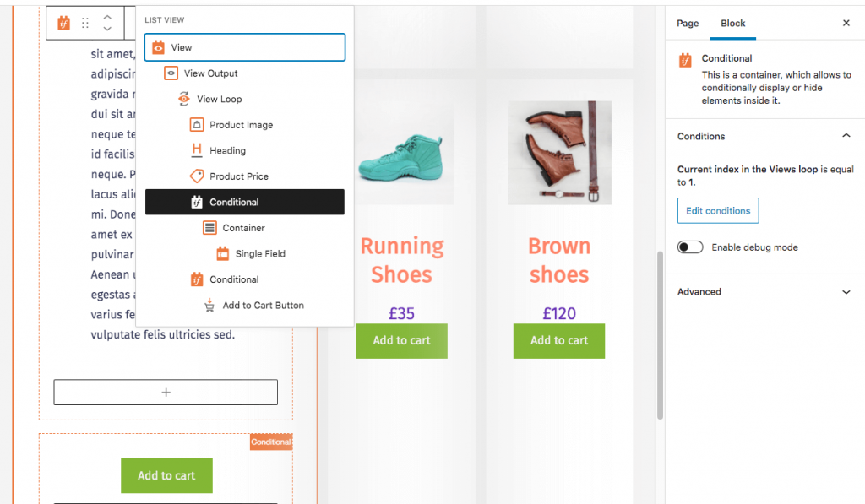This screenshot has width=865, height=504.
Task: Expand the Advanced section
Action: (x=846, y=291)
